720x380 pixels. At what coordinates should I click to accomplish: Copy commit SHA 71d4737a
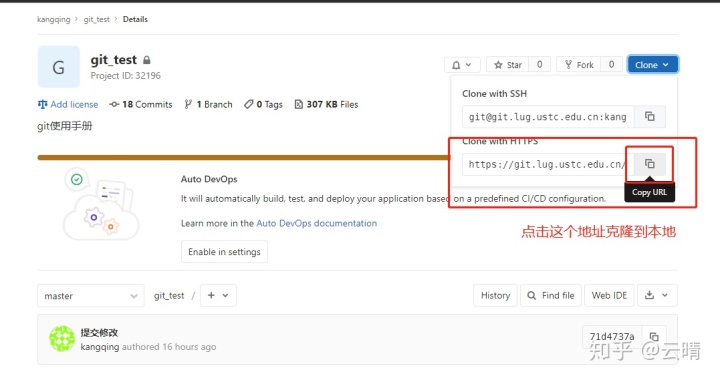[x=654, y=336]
